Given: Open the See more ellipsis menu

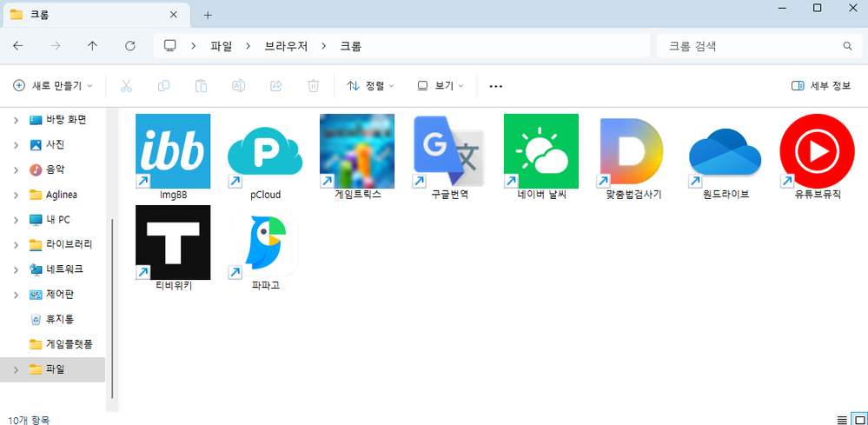Looking at the screenshot, I should click(496, 86).
